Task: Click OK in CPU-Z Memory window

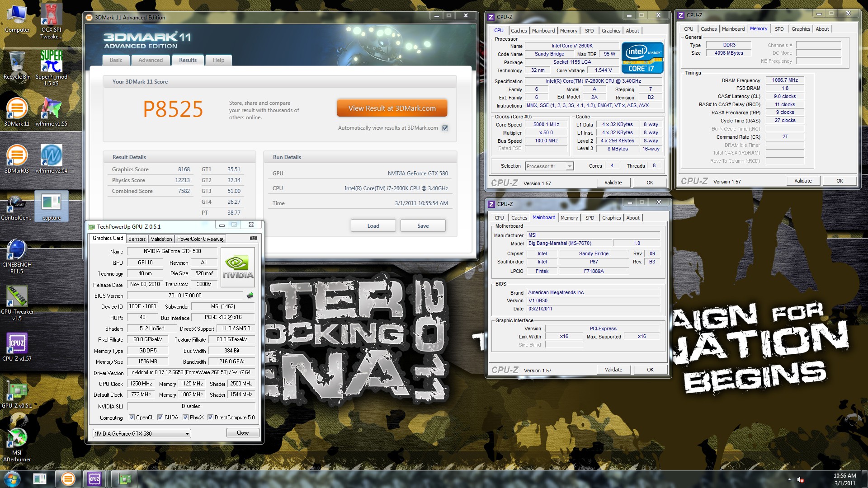Action: click(840, 181)
